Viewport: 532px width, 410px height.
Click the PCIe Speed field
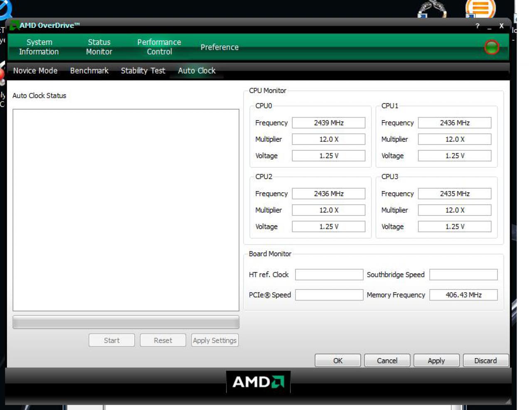[329, 295]
